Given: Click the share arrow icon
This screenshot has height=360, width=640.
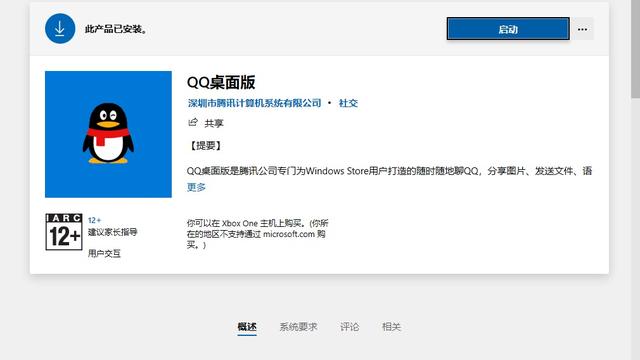Looking at the screenshot, I should [x=193, y=122].
